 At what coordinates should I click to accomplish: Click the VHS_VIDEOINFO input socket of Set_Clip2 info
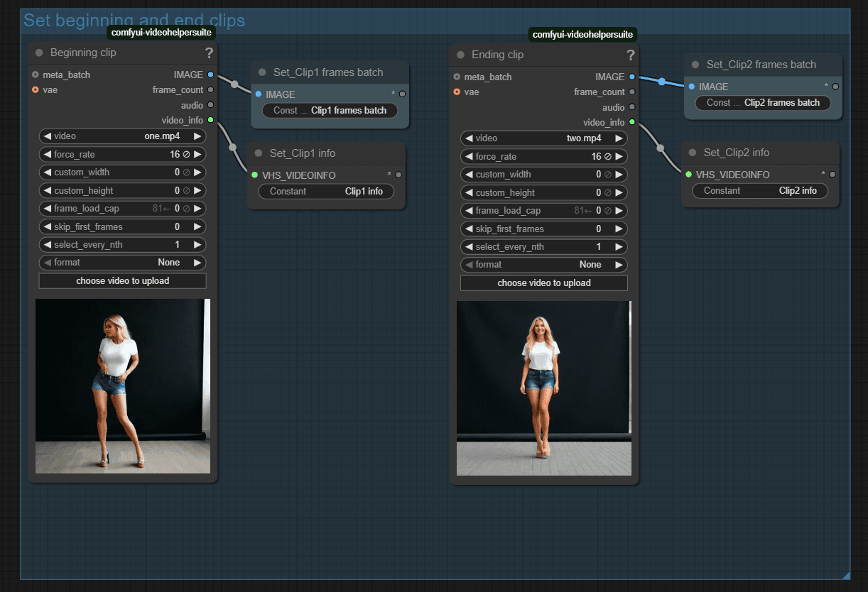688,174
